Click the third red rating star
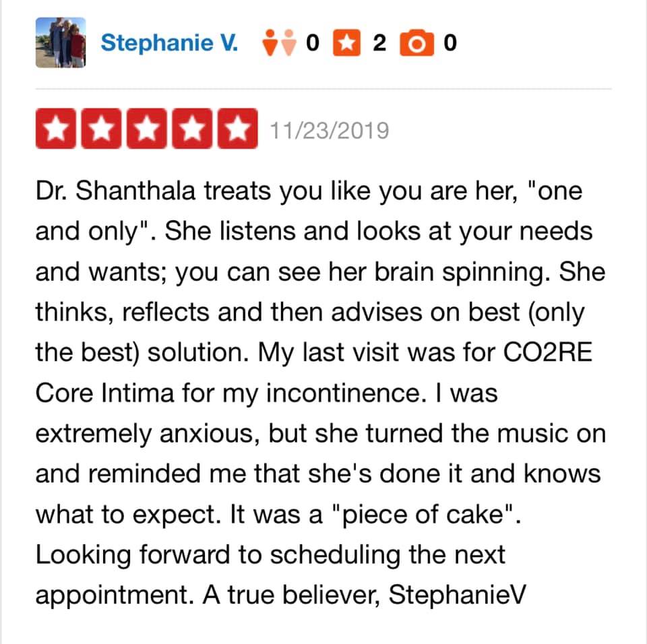647x644 pixels. 146,129
